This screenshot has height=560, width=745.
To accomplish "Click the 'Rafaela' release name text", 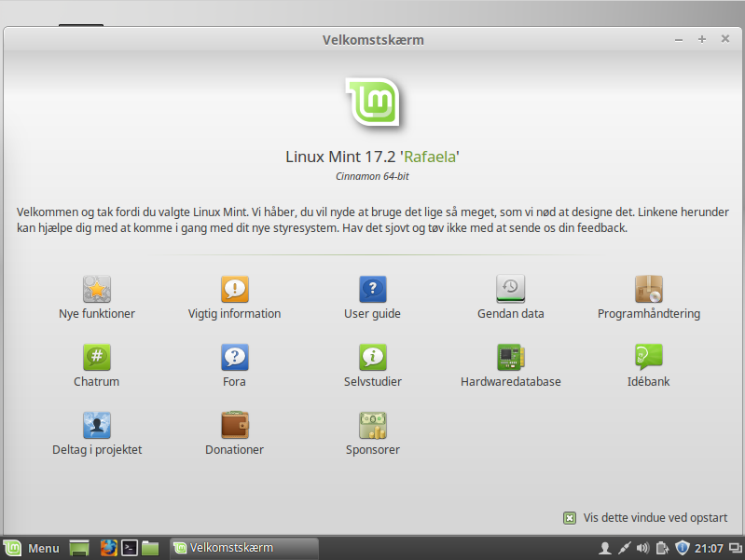I will (x=430, y=157).
